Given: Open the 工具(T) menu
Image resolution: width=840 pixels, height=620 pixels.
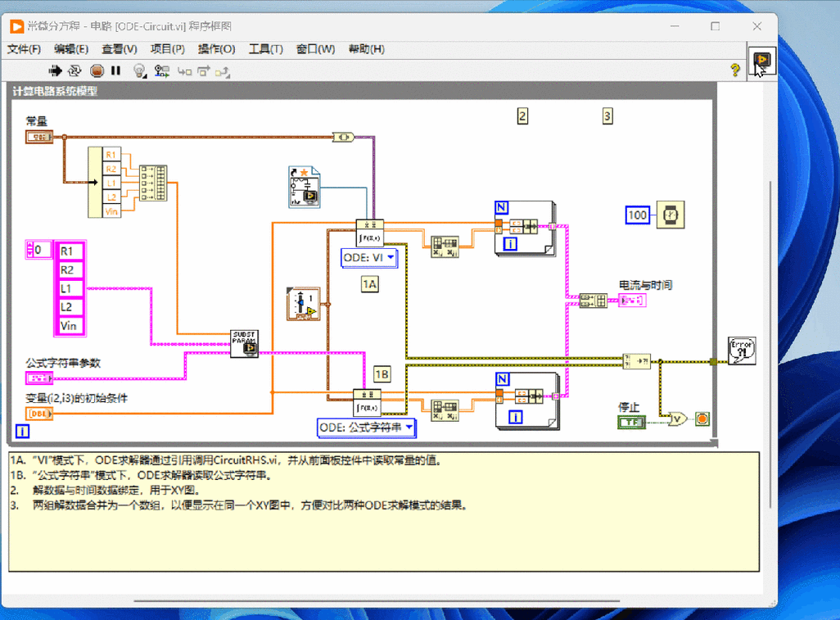Looking at the screenshot, I should tap(266, 49).
